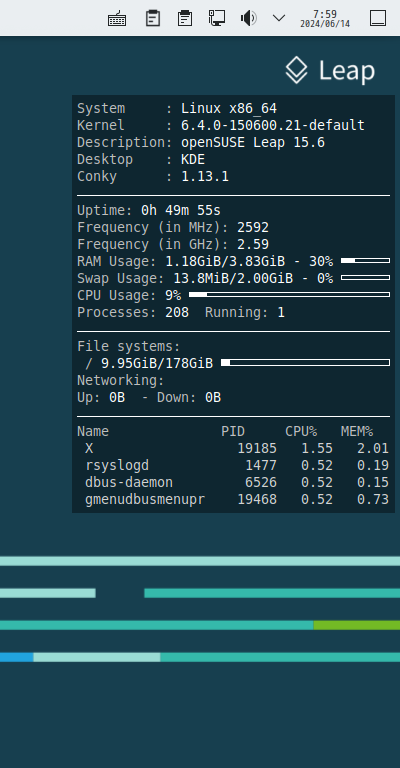Open the keyboard layout tray icon
Image resolution: width=400 pixels, height=768 pixels.
click(117, 19)
